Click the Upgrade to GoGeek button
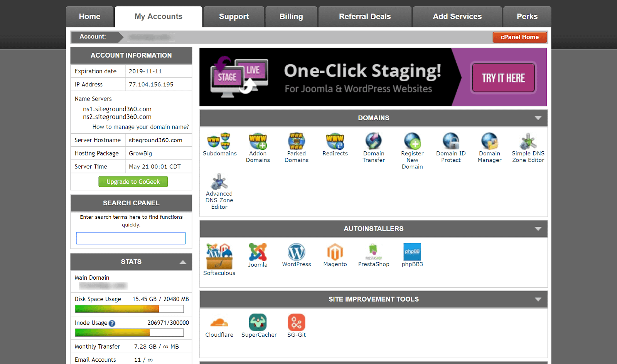The image size is (617, 364). click(x=133, y=181)
